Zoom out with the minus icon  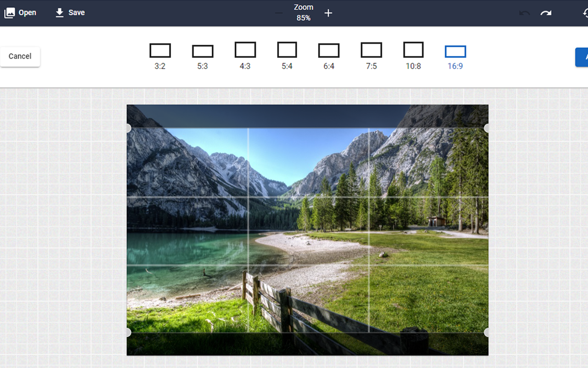[279, 13]
